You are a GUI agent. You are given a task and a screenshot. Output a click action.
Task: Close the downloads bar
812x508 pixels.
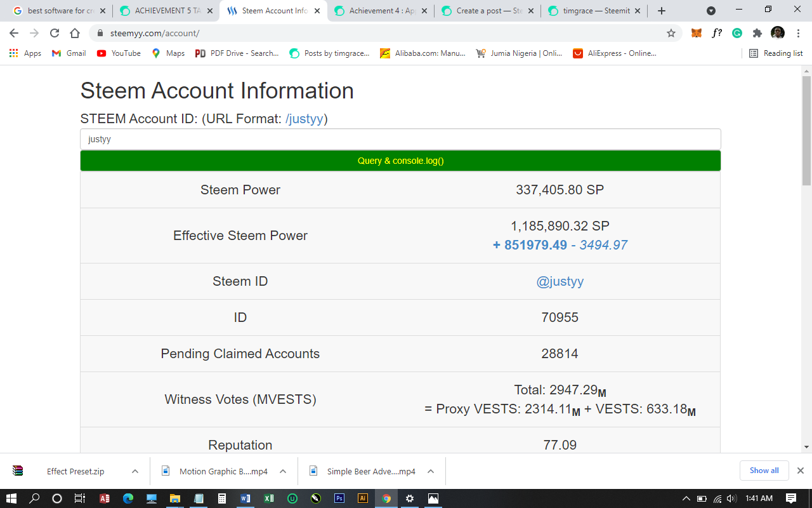coord(801,471)
